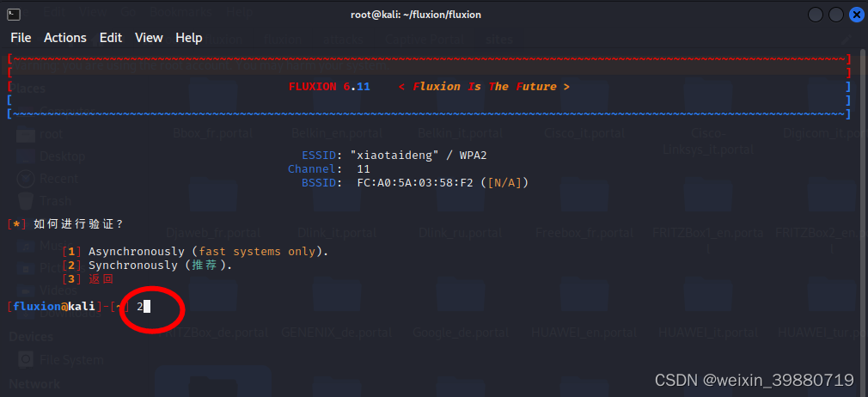
Task: Click the window title root@kali: ~/fluxion/fluxion
Action: [x=416, y=15]
